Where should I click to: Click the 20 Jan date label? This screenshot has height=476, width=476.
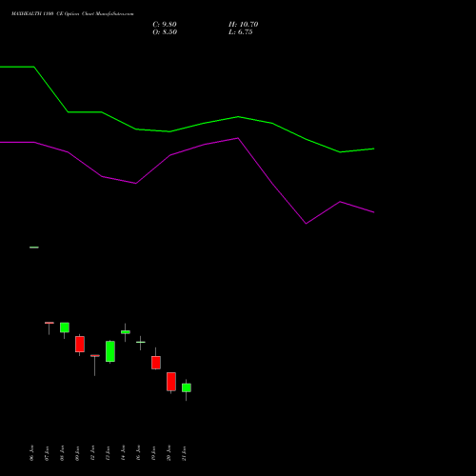[169, 453]
